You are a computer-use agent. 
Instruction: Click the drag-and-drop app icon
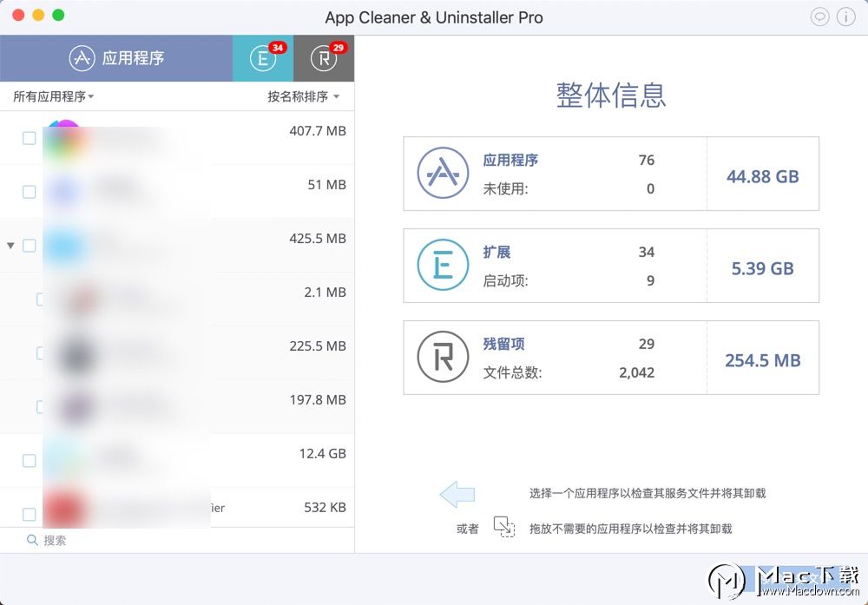pyautogui.click(x=503, y=527)
